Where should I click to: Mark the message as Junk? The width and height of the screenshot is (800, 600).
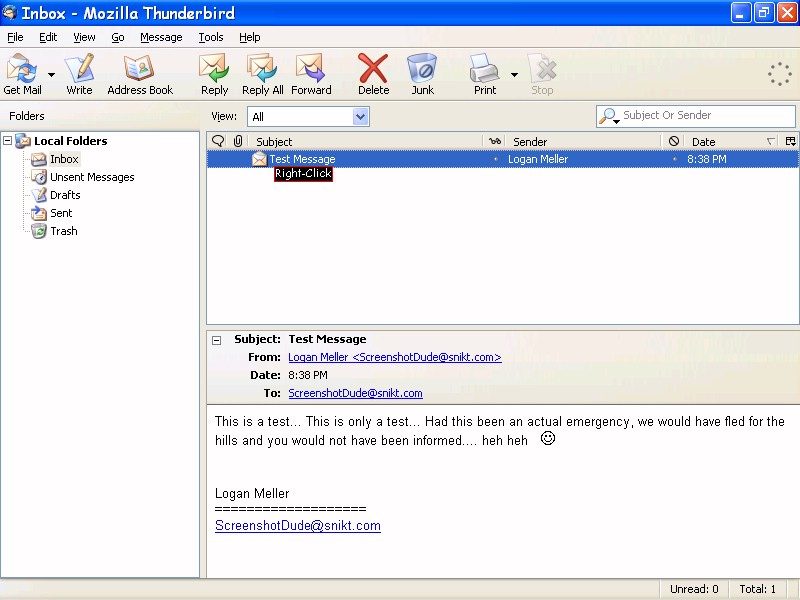(x=422, y=74)
